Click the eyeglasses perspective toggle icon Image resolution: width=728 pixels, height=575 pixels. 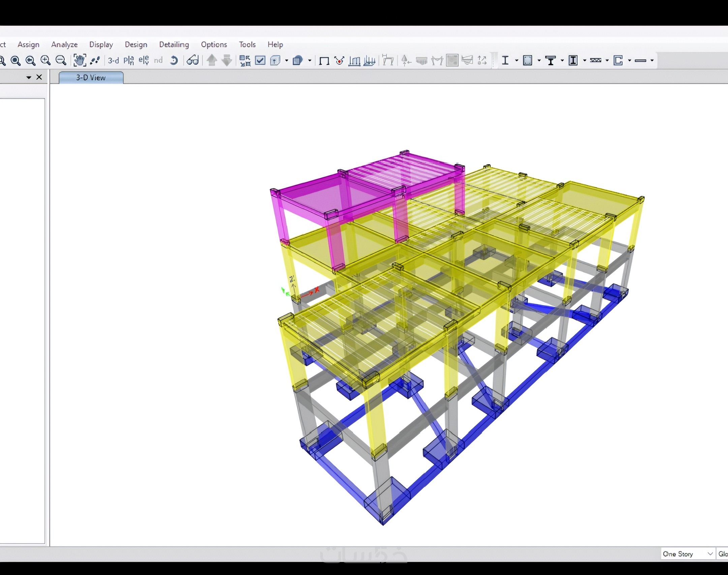[x=193, y=60]
